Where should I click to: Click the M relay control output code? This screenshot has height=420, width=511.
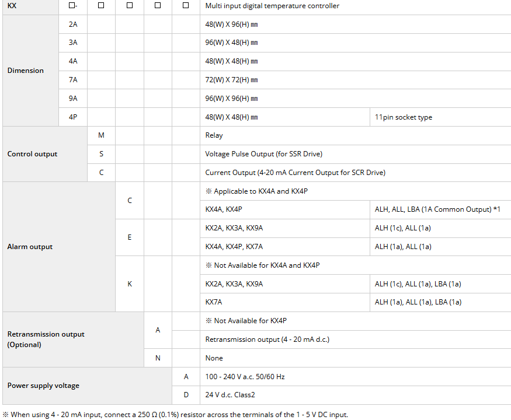click(x=102, y=135)
